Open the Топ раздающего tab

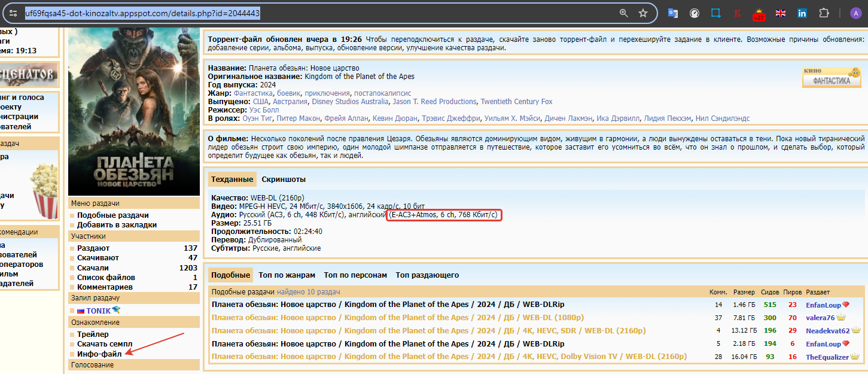pos(427,275)
